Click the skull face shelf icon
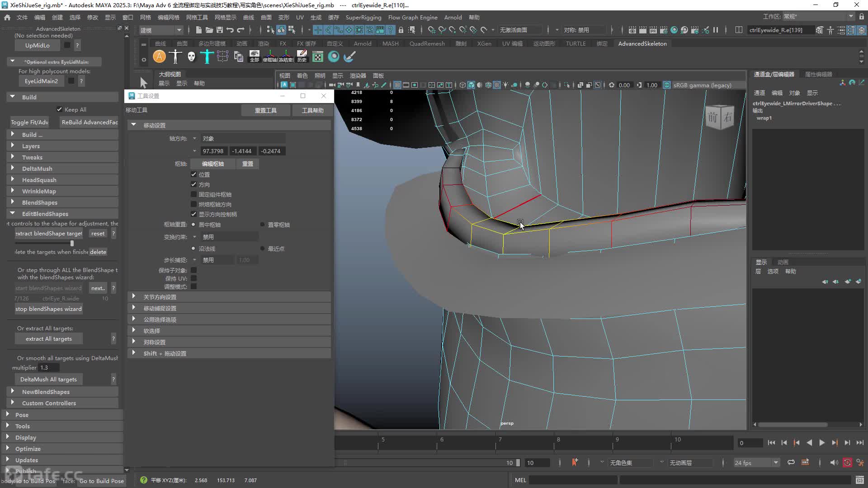Viewport: 868px width, 488px height. pos(191,56)
